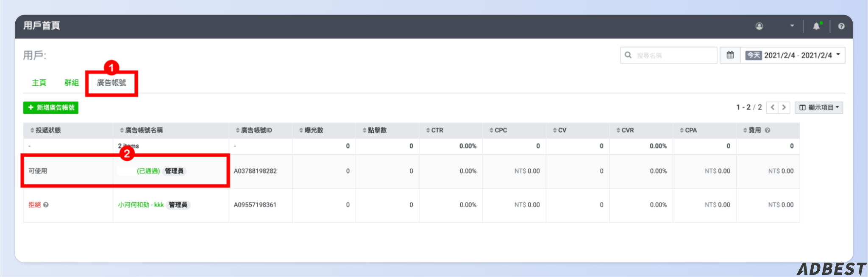Open the calendar icon button
Screen dimensions: 868x277
coord(730,55)
